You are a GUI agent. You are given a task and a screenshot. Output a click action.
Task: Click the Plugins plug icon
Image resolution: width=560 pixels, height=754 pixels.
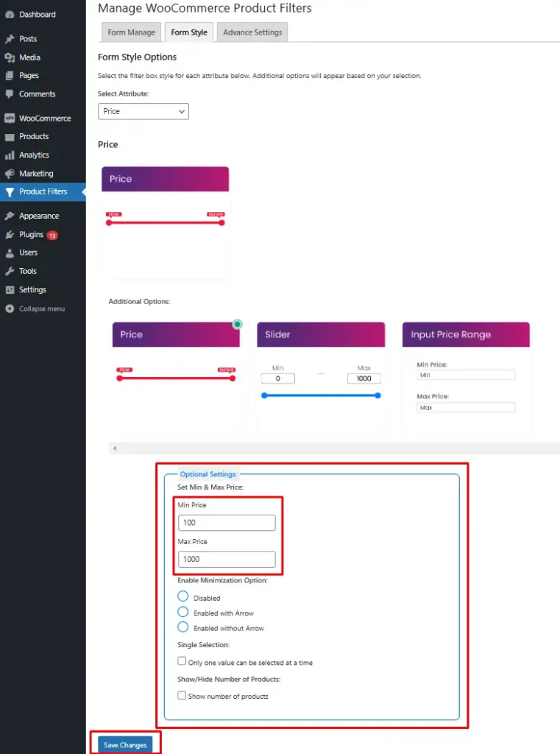tap(10, 235)
